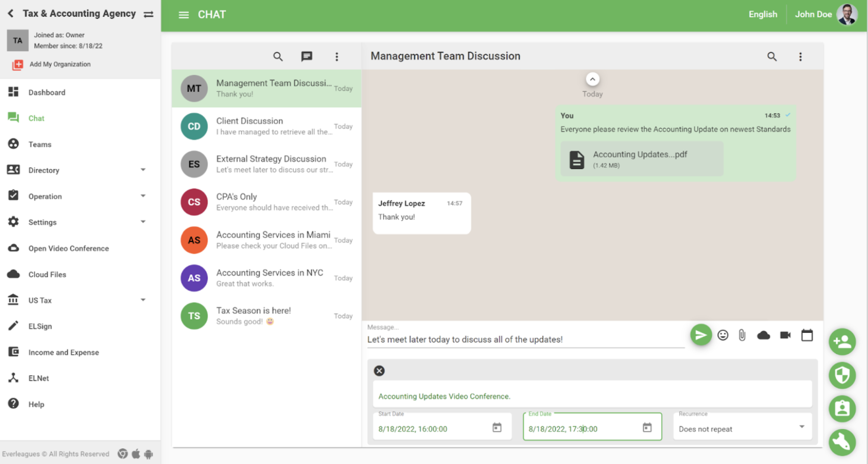This screenshot has height=464, width=868.
Task: Open the emoji picker
Action: click(723, 335)
